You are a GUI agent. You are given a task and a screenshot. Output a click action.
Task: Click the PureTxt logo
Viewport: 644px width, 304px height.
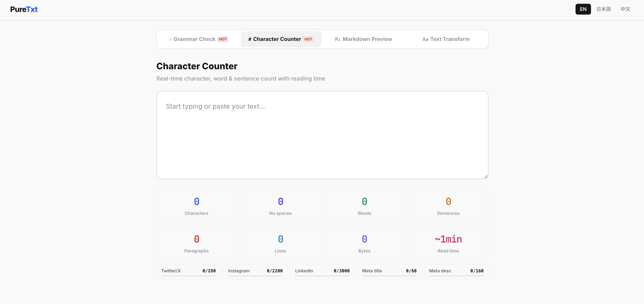(x=24, y=9)
